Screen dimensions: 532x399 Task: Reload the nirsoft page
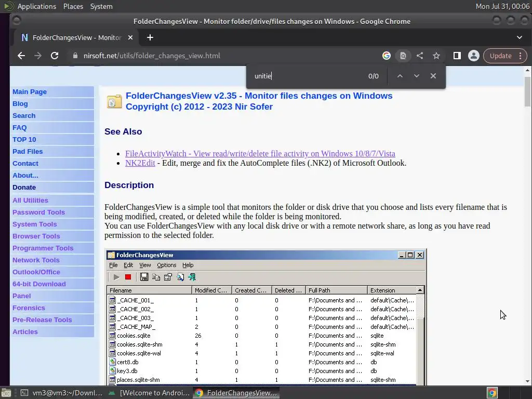point(55,56)
